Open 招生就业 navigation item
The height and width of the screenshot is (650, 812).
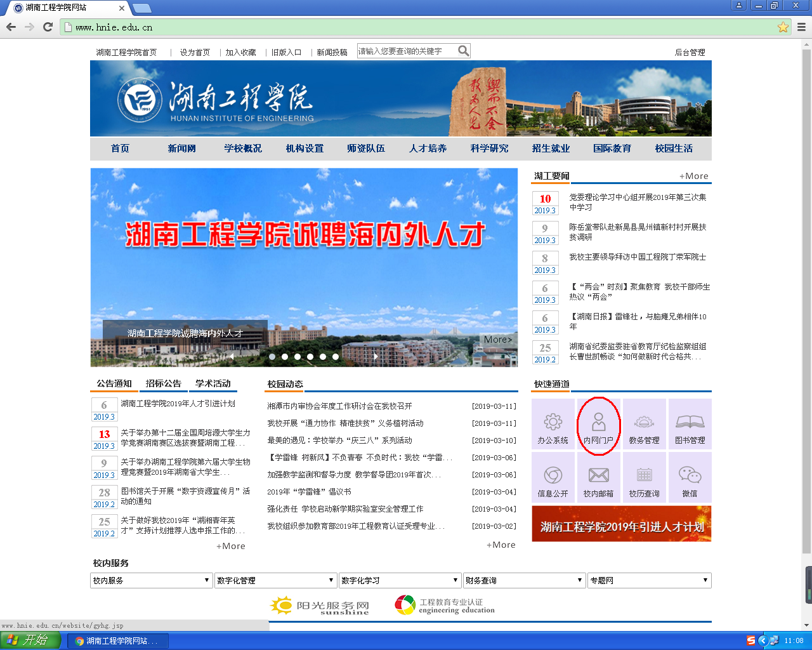point(551,149)
